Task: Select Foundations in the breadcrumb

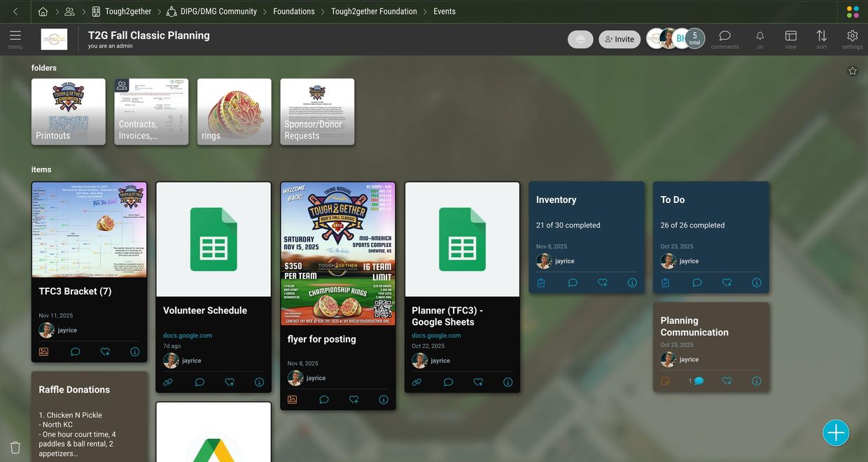Action: pyautogui.click(x=294, y=11)
